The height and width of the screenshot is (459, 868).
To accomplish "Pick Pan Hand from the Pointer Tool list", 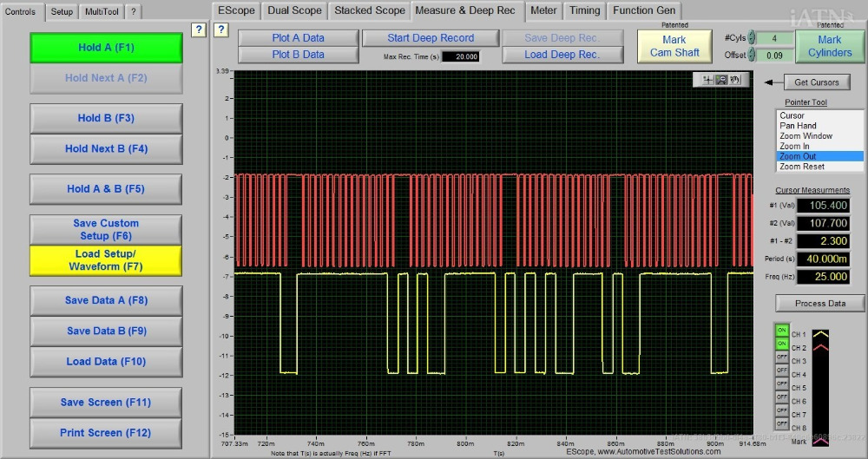I will [x=799, y=126].
